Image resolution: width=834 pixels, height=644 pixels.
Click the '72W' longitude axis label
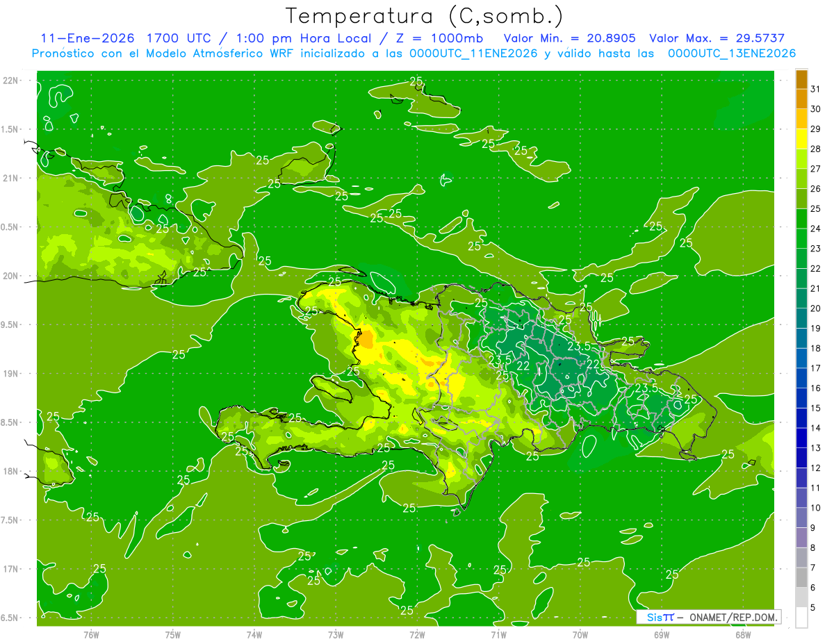(417, 634)
